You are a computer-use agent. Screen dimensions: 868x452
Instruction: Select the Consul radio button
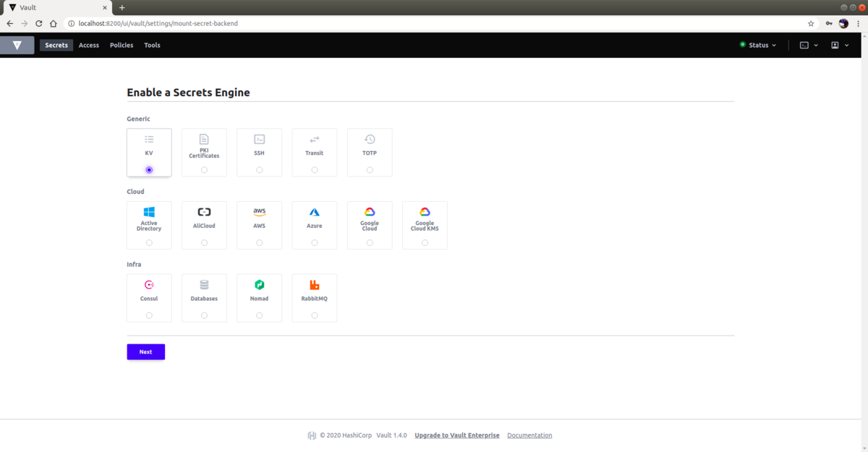pos(149,315)
